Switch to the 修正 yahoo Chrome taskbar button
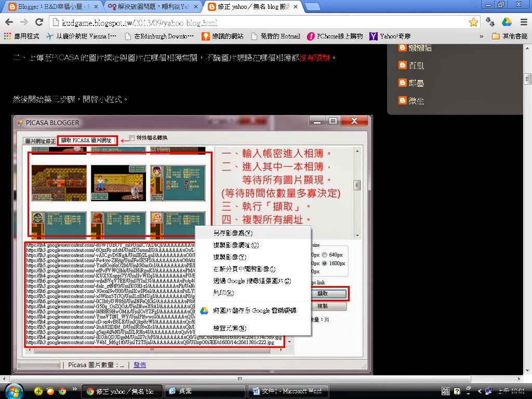This screenshot has width=532, height=399. (122, 391)
